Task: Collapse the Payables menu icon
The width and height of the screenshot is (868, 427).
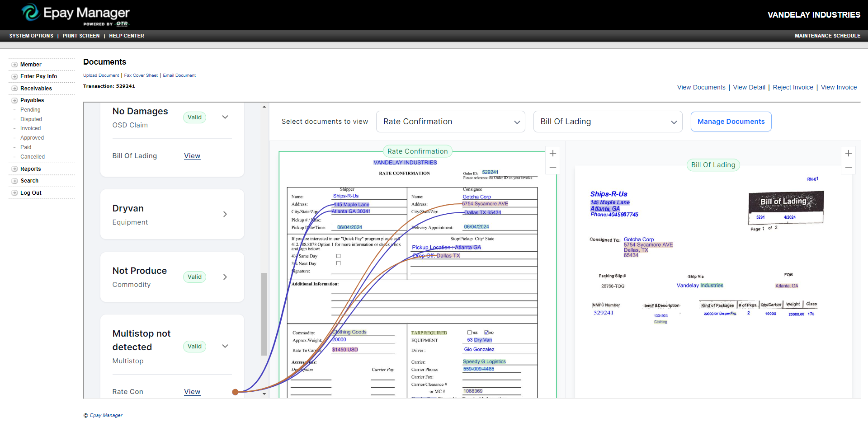Action: (x=14, y=100)
